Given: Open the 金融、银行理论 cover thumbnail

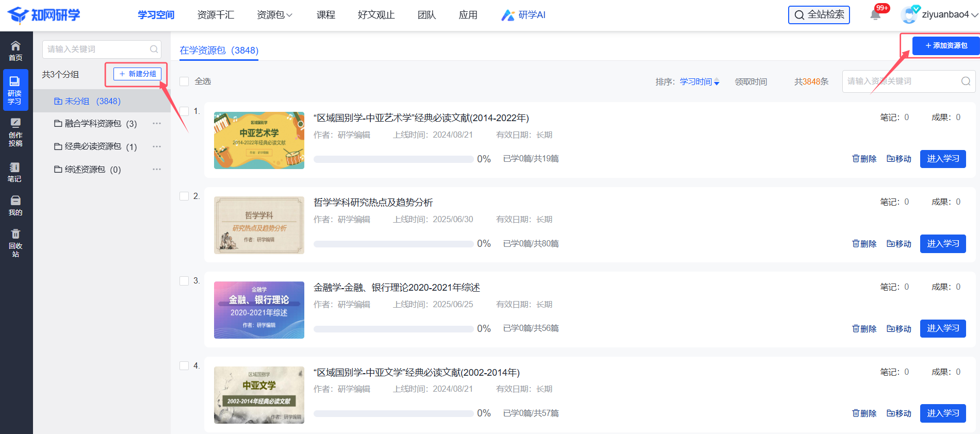Looking at the screenshot, I should point(259,310).
